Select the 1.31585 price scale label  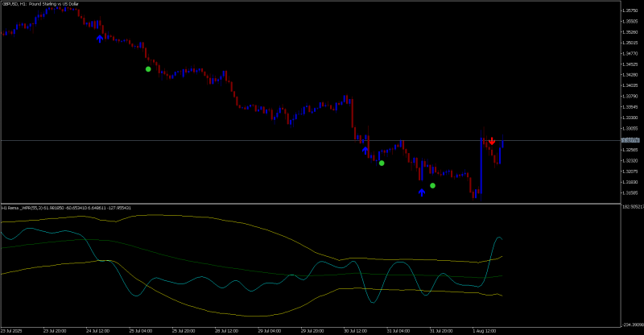pyautogui.click(x=630, y=192)
